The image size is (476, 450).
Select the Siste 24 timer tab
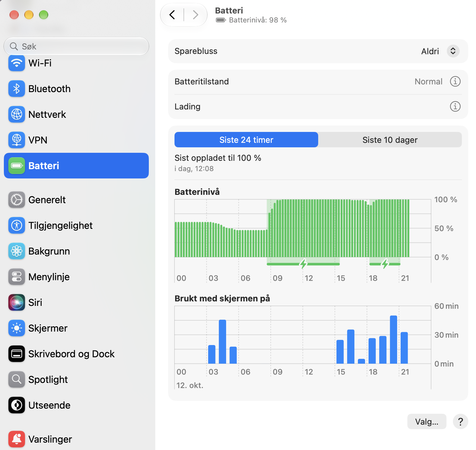coord(246,140)
